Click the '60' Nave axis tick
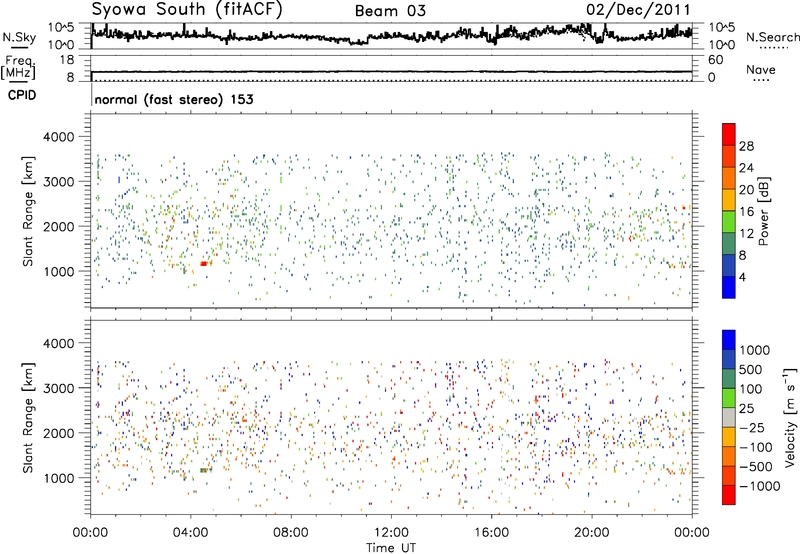The image size is (800, 554). pyautogui.click(x=715, y=60)
